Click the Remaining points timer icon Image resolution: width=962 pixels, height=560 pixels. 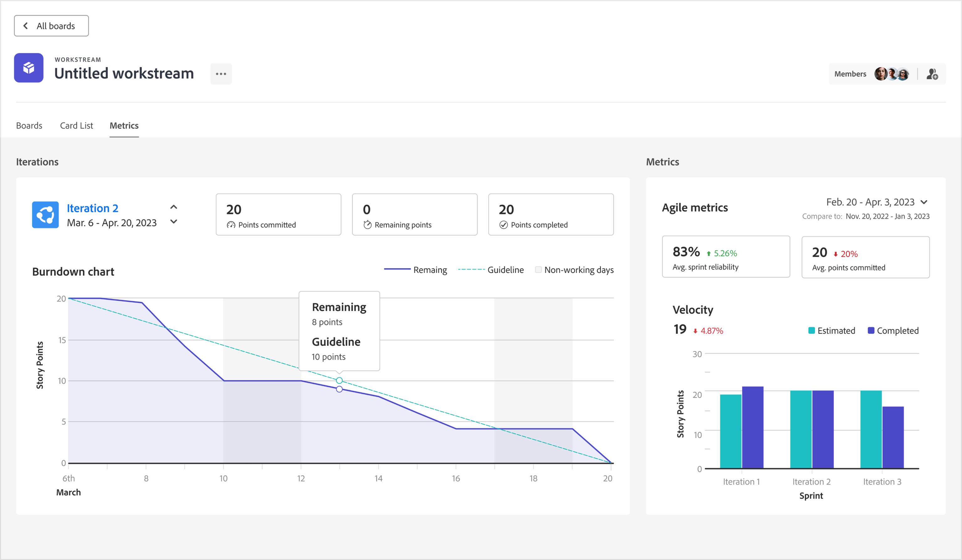pyautogui.click(x=367, y=225)
